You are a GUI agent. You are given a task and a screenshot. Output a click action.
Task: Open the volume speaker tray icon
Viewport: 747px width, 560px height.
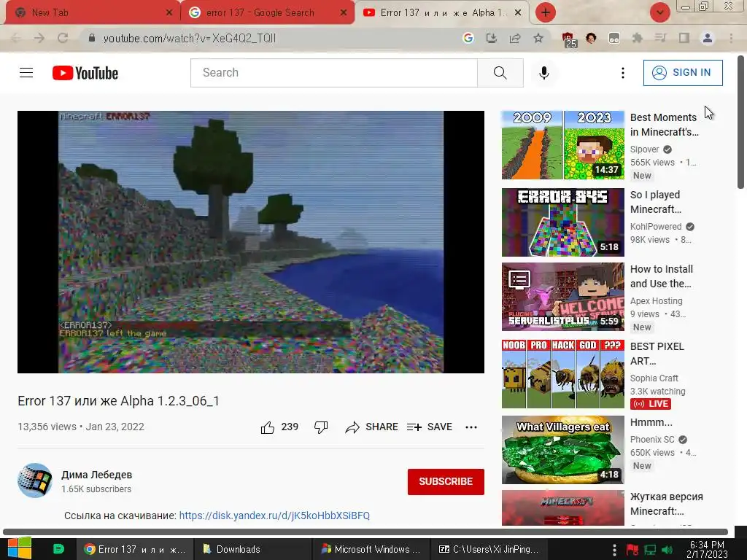(667, 550)
